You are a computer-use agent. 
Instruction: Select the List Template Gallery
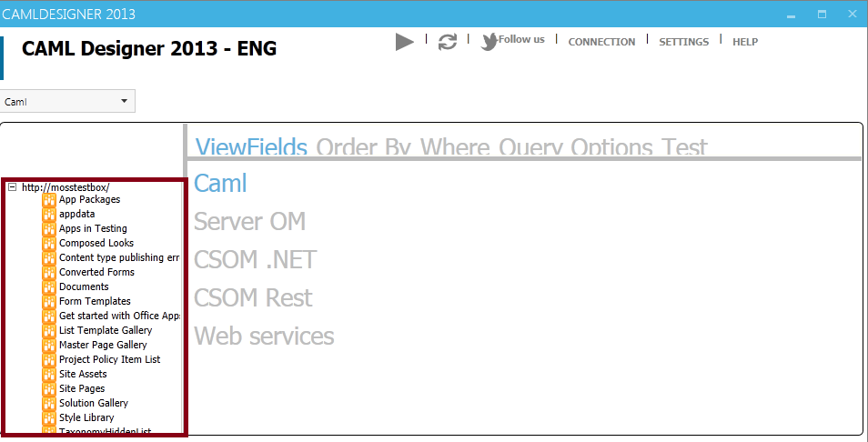click(106, 330)
